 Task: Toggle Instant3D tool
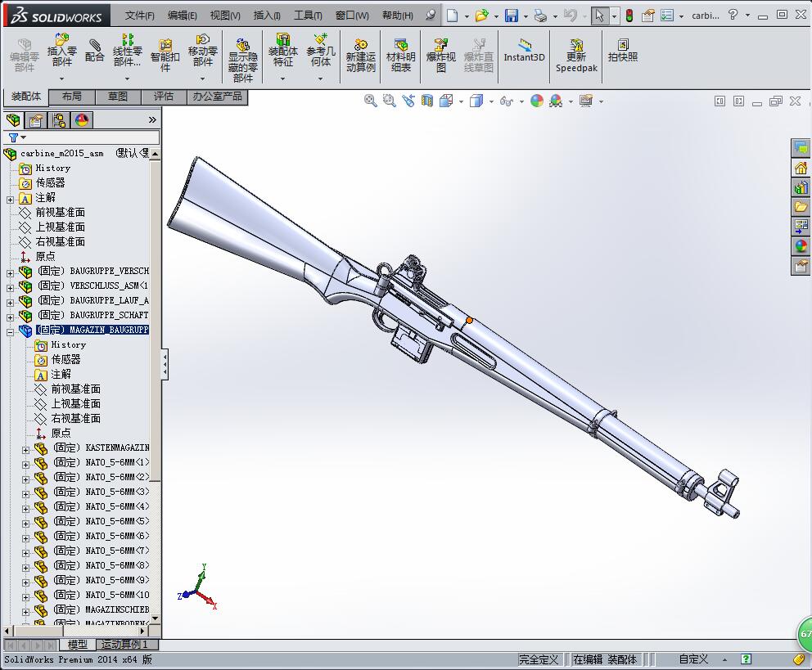point(524,50)
